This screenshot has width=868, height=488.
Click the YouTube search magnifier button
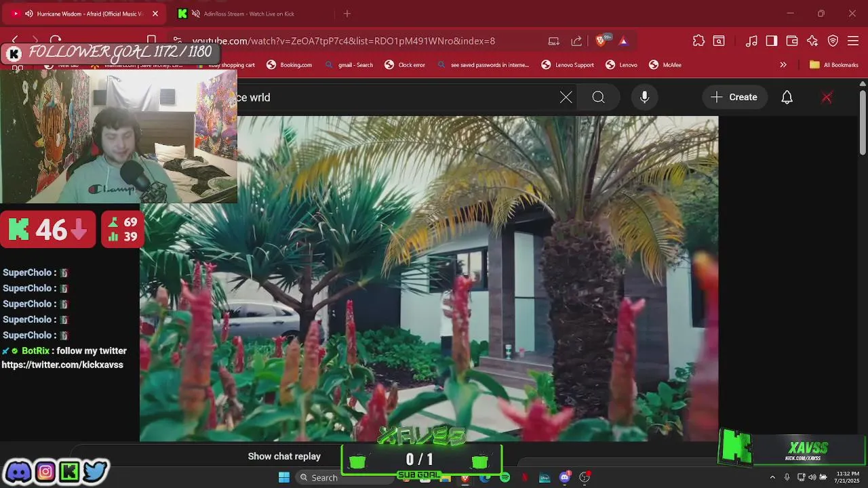tap(598, 98)
